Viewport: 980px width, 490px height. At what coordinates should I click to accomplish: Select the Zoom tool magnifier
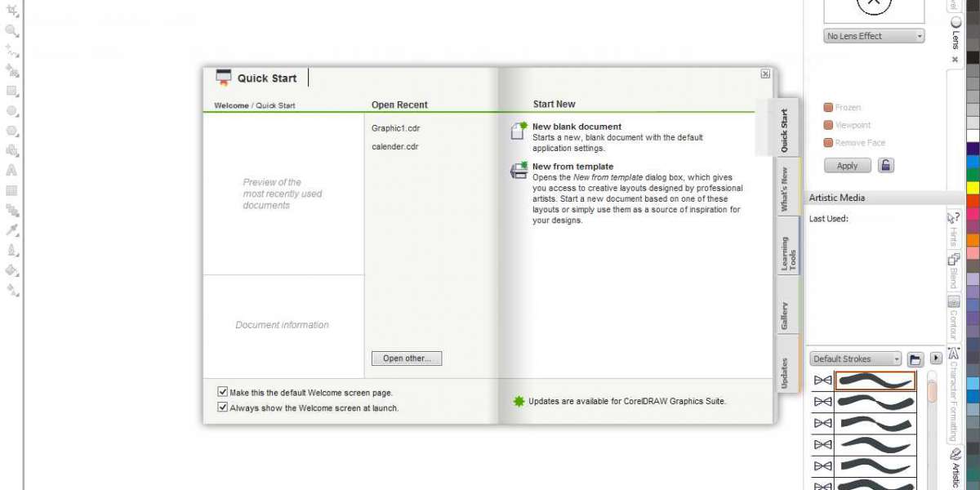click(x=12, y=31)
